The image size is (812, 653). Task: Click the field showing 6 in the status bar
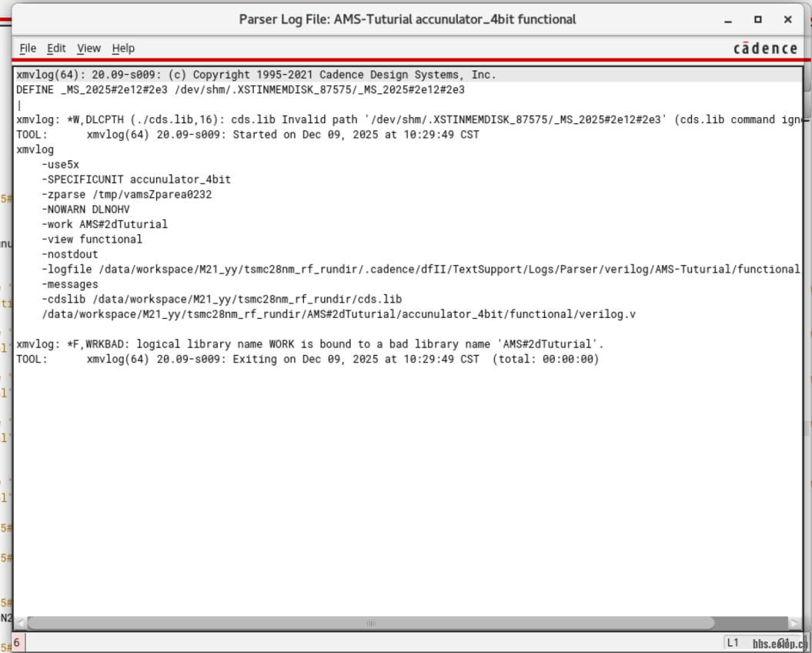[18, 641]
